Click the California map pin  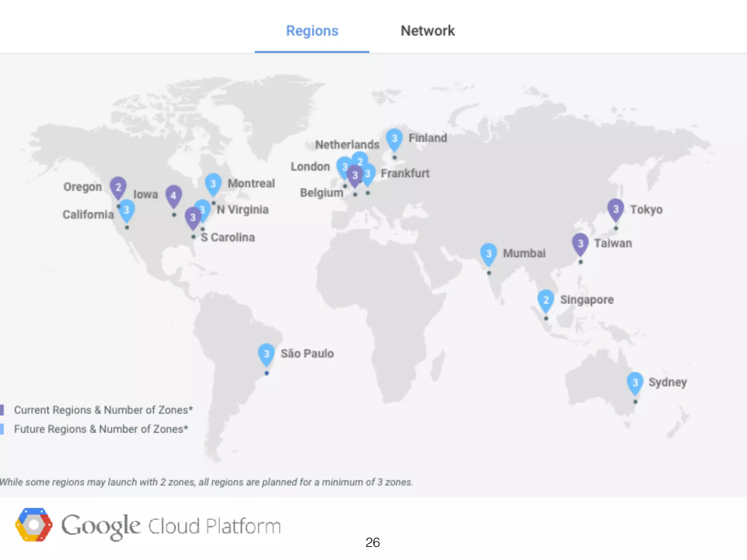tap(127, 210)
